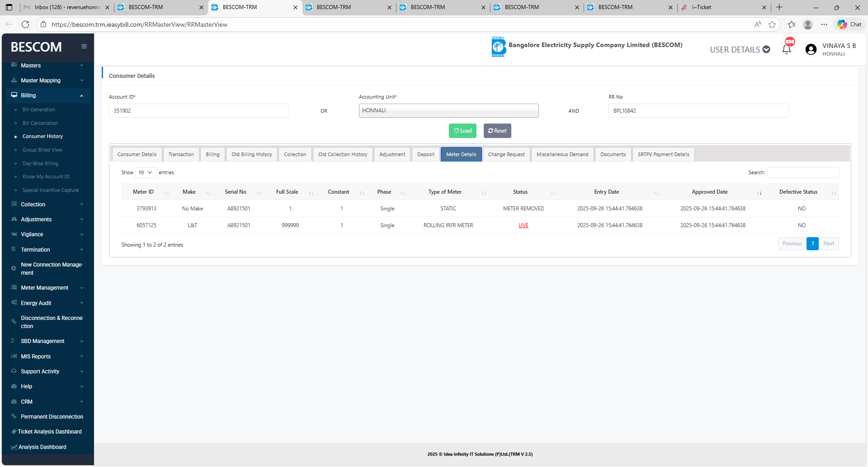
Task: Open the Old Billing History tab
Action: point(252,154)
